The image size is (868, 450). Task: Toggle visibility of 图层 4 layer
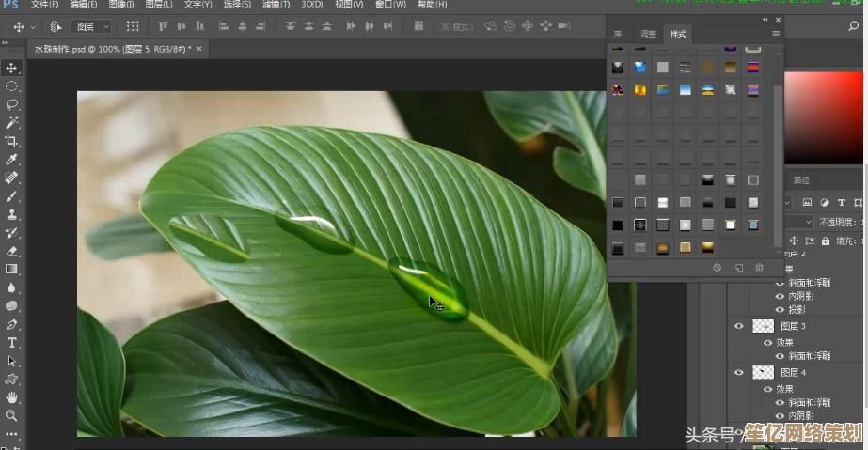[739, 373]
